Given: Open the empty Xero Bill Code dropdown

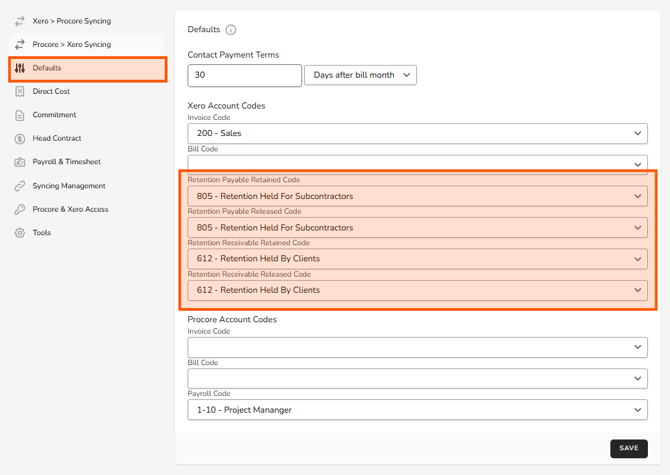Looking at the screenshot, I should point(417,163).
